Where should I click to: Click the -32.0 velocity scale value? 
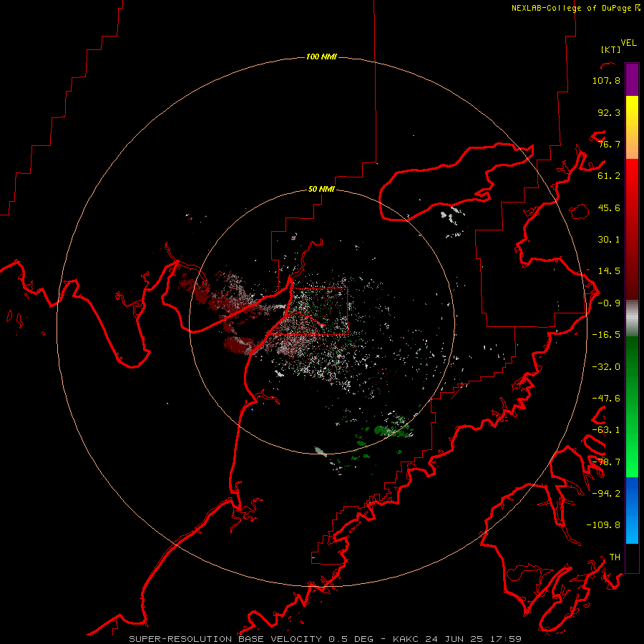pos(606,367)
